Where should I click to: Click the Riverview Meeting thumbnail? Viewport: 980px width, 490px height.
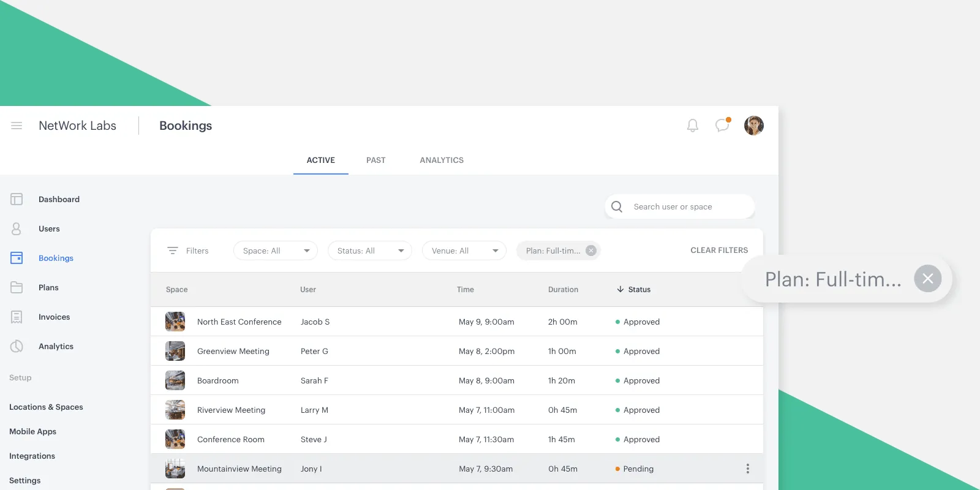pos(175,410)
